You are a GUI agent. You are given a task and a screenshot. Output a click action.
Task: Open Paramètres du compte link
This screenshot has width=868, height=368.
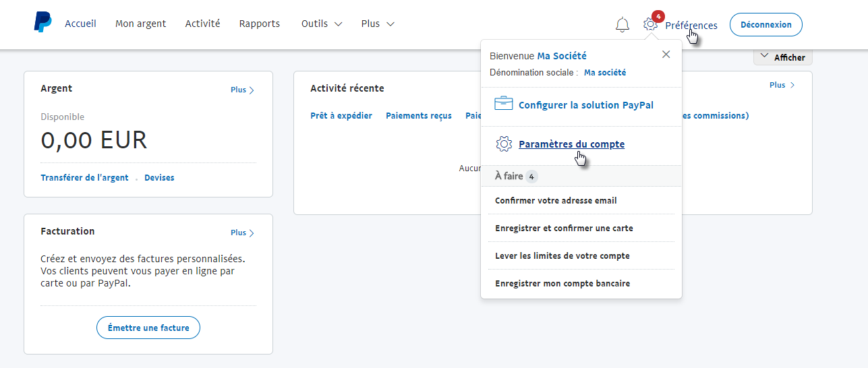point(571,144)
